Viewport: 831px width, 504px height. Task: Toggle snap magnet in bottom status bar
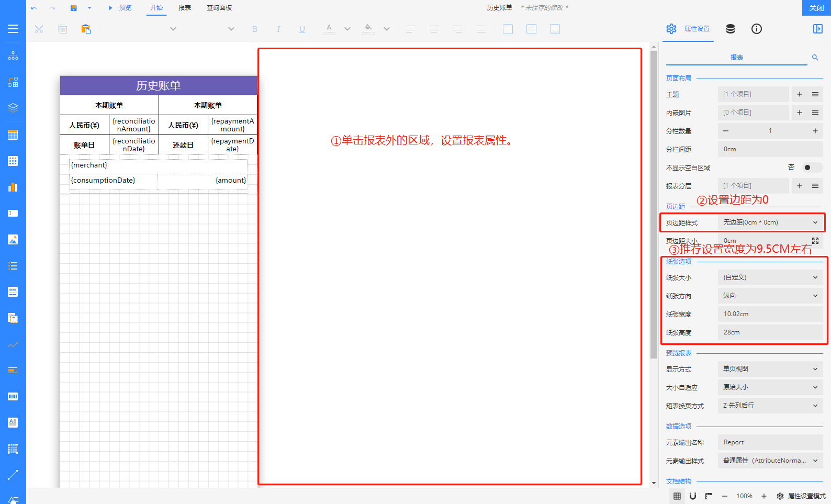point(693,496)
